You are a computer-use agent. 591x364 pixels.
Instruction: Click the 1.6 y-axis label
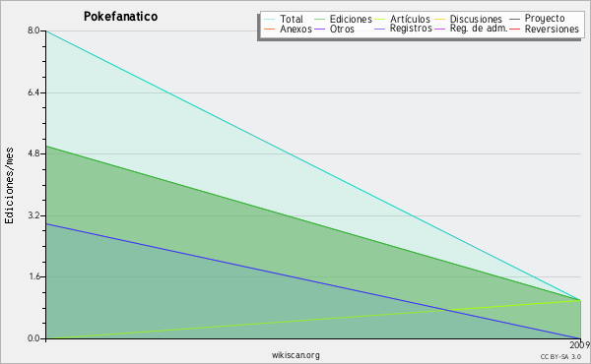(33, 277)
